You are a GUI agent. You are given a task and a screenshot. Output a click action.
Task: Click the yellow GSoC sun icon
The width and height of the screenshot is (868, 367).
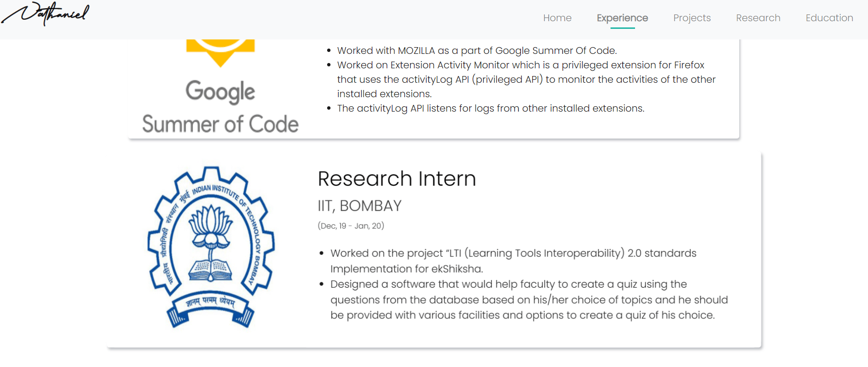pyautogui.click(x=220, y=53)
